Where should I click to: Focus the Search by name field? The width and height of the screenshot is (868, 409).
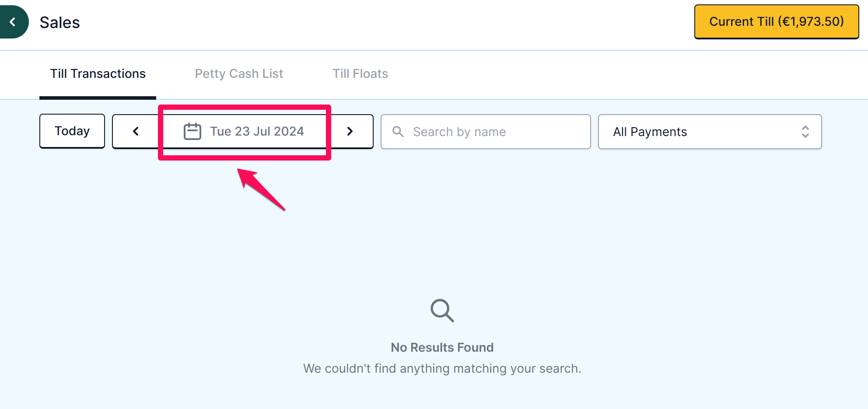tap(486, 132)
